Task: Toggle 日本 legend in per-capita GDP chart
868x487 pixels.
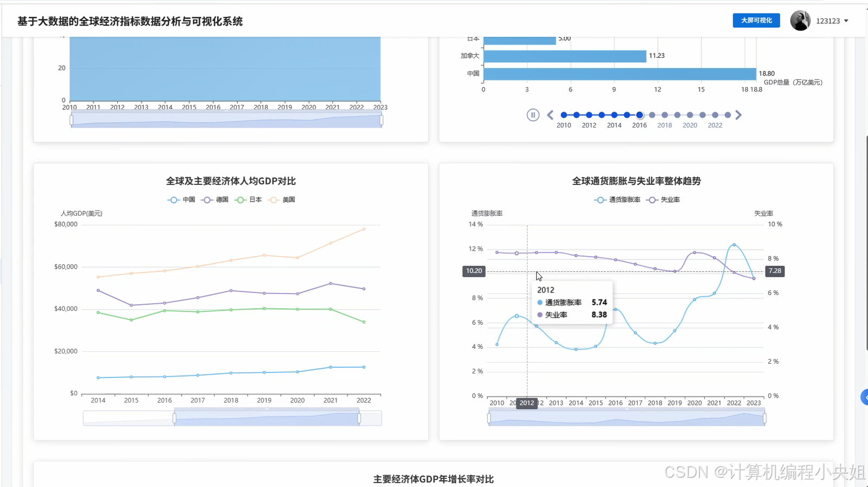Action: (248, 199)
